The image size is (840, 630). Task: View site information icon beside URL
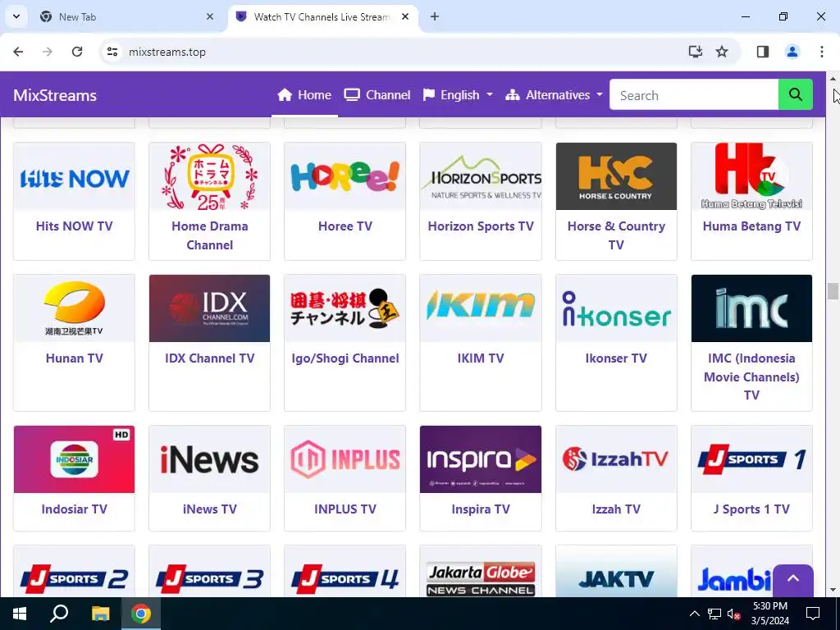(112, 52)
